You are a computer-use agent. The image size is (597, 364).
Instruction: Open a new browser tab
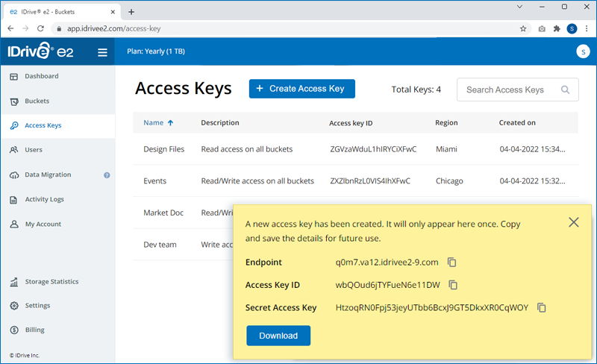click(x=131, y=12)
